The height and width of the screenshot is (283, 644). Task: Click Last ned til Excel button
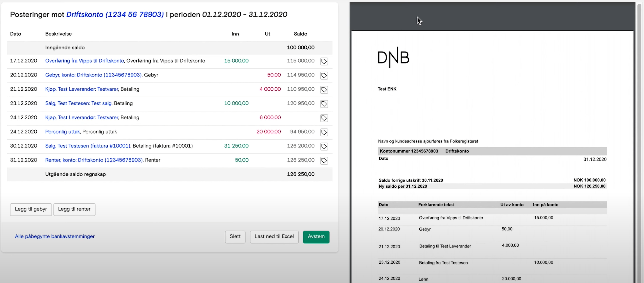pos(274,237)
